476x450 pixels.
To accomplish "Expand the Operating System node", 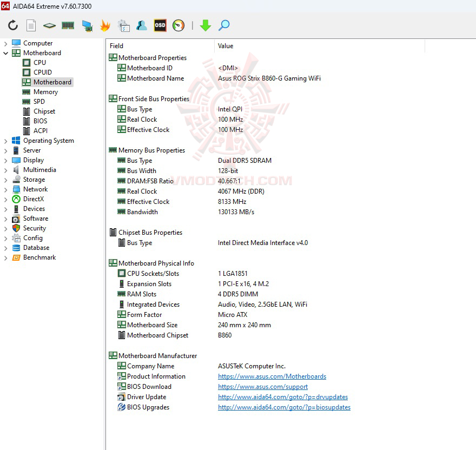I will click(x=5, y=141).
